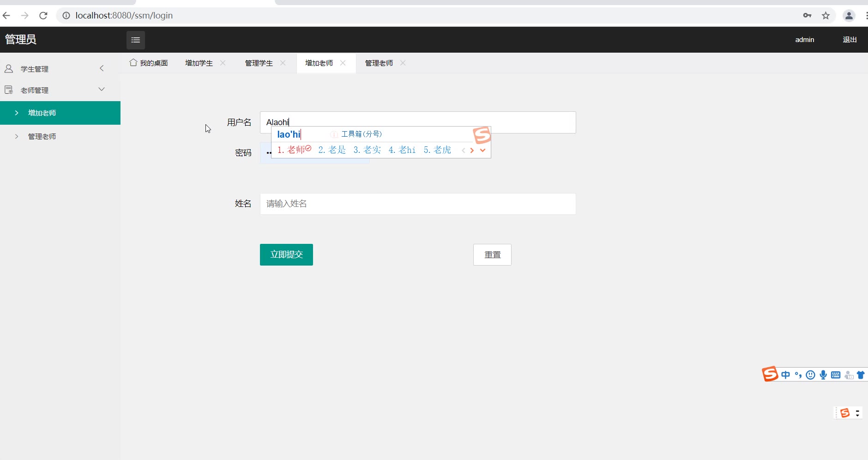Image resolution: width=868 pixels, height=460 pixels.
Task: Click the 姓名 input field
Action: (418, 204)
